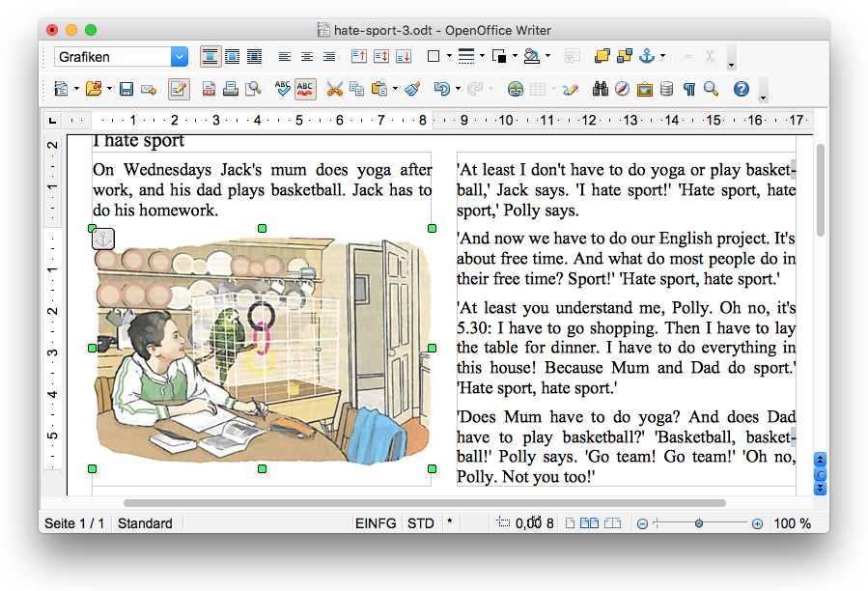This screenshot has width=868, height=591.
Task: Center image vertically
Action: click(381, 57)
